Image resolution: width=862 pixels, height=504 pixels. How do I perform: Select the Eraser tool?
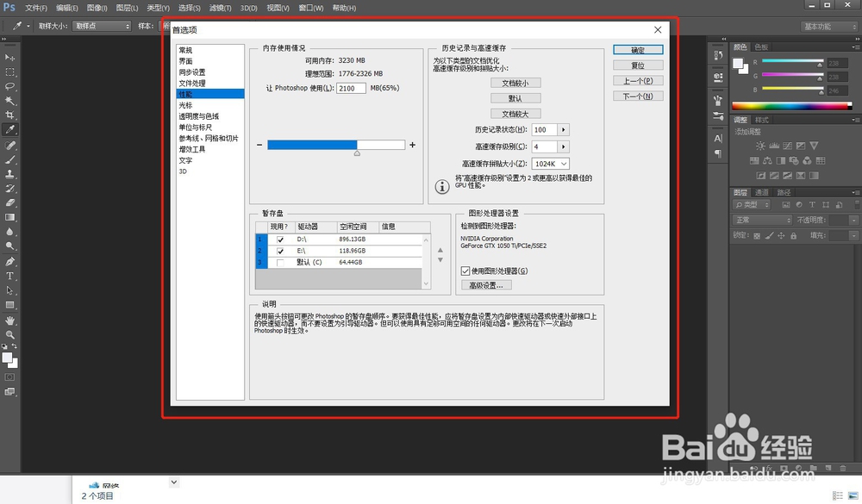pos(9,202)
